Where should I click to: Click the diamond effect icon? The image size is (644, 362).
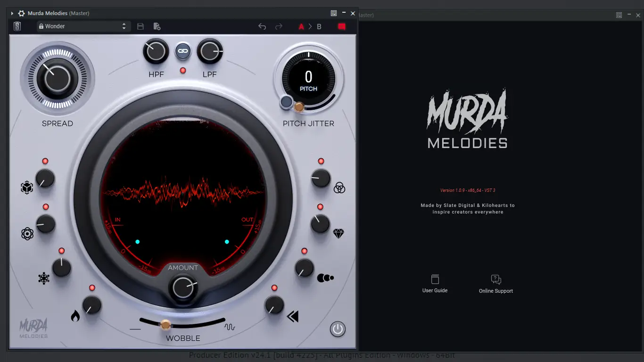coord(339,233)
